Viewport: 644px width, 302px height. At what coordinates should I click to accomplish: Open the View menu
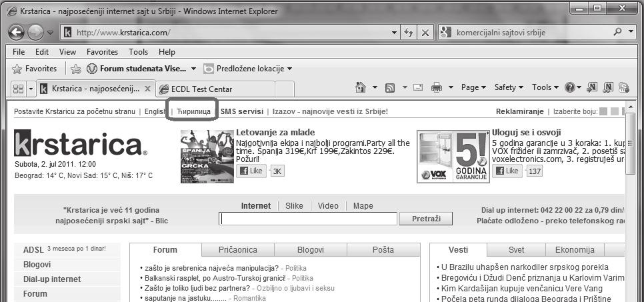(x=67, y=52)
